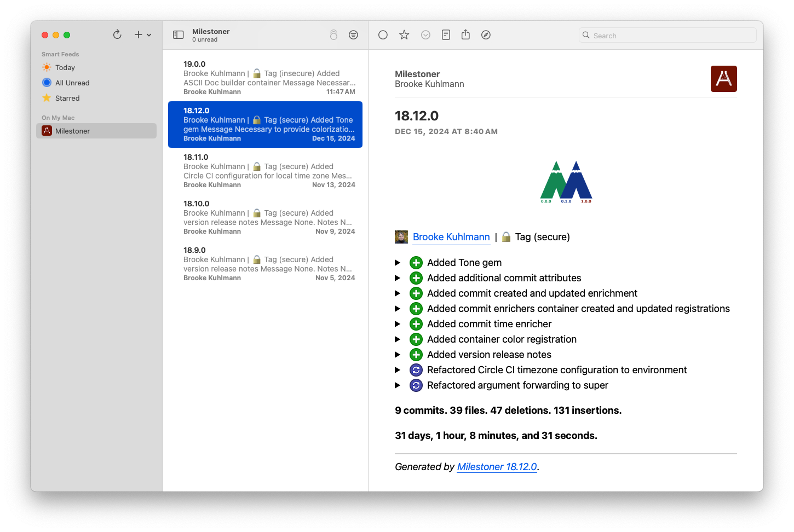Image resolution: width=794 pixels, height=532 pixels.
Task: Open the 18.12.0 article in list
Action: tap(265, 124)
